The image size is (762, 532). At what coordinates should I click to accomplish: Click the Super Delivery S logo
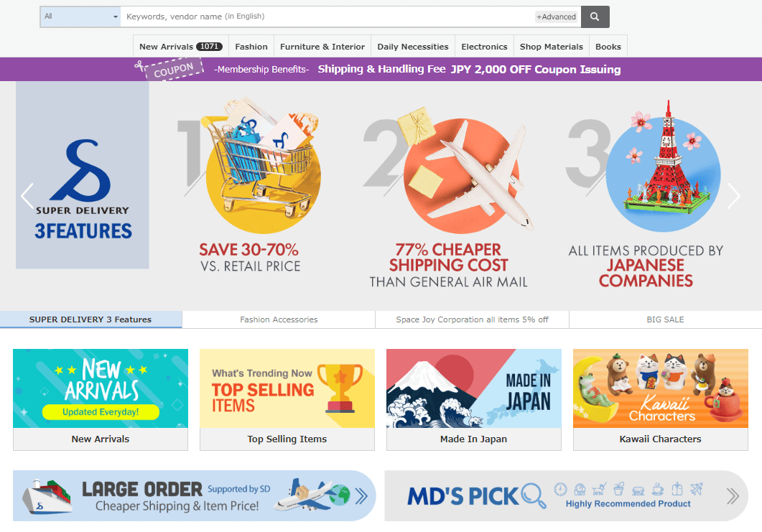[82, 171]
